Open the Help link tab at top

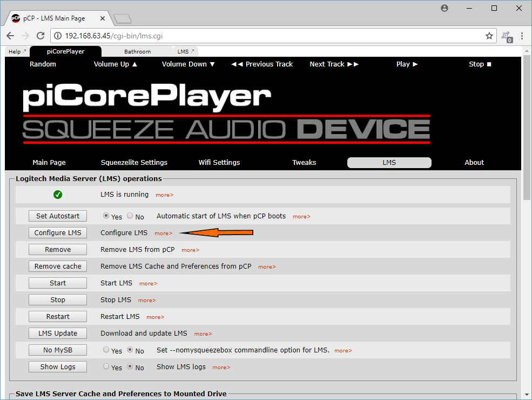(17, 51)
